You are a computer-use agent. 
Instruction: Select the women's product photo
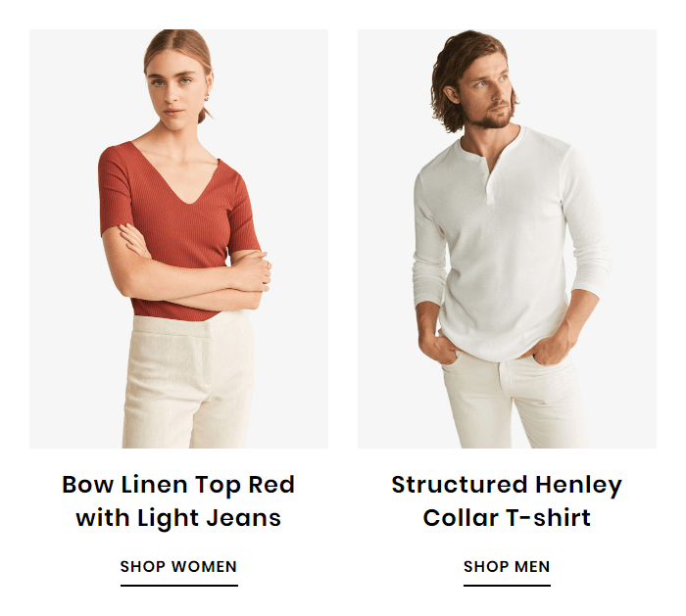coord(178,239)
